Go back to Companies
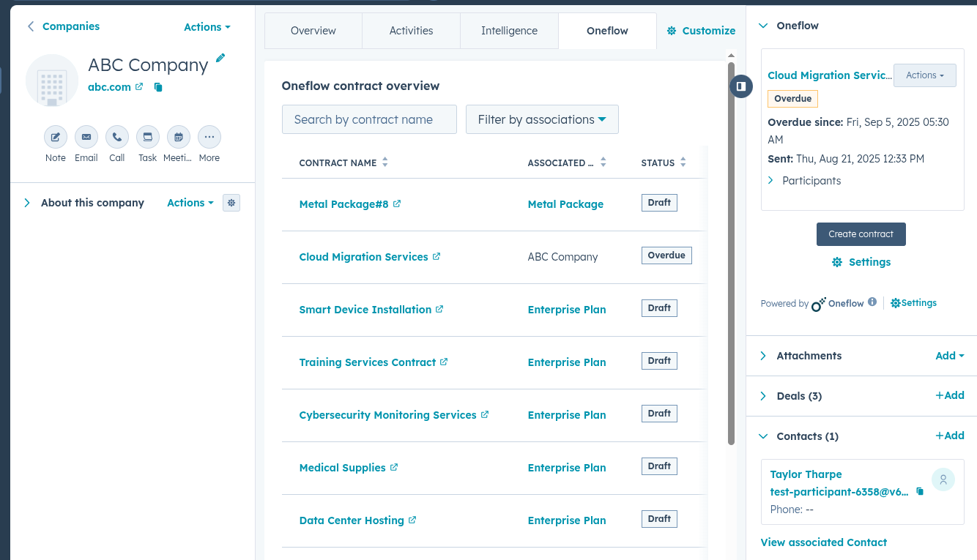This screenshot has height=560, width=977. coord(63,26)
